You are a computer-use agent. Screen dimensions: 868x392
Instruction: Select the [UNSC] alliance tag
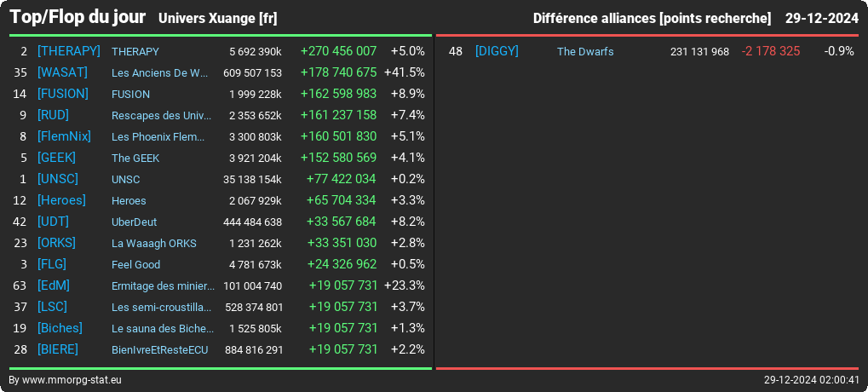point(58,179)
